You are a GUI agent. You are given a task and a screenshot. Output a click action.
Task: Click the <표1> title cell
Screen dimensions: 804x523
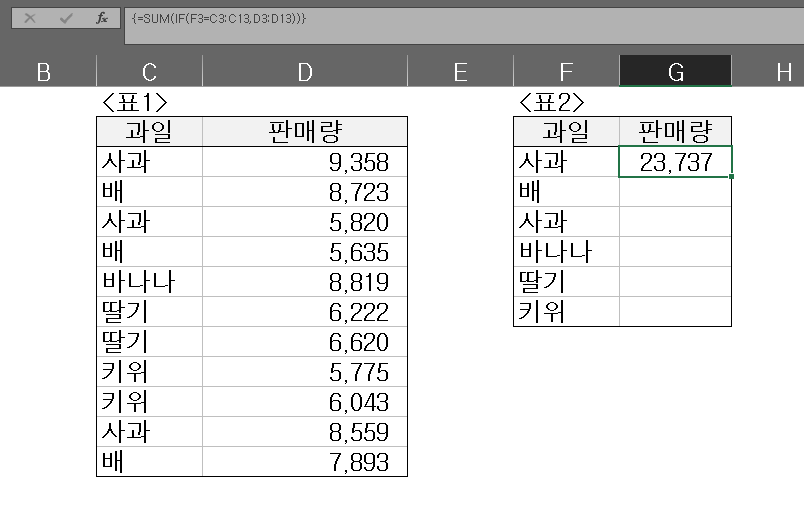[x=135, y=102]
